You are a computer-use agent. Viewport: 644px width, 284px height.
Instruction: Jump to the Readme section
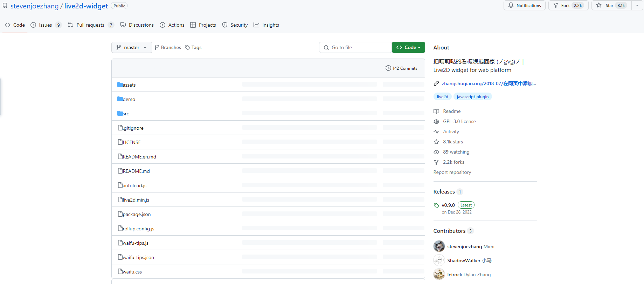(452, 111)
